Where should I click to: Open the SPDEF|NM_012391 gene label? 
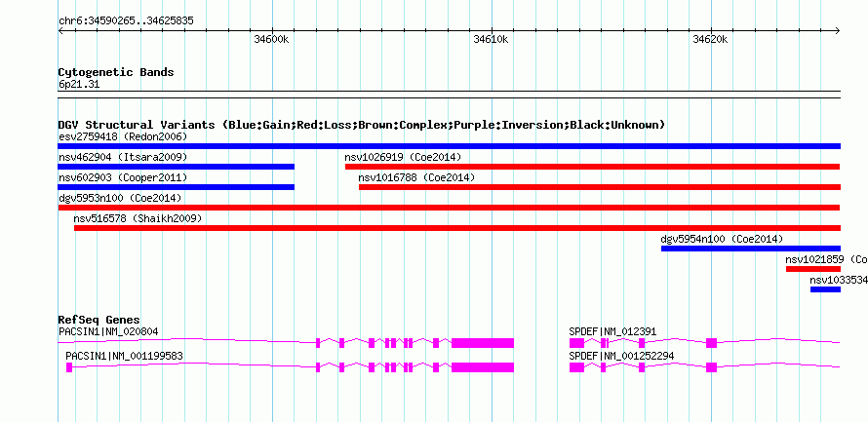(612, 331)
